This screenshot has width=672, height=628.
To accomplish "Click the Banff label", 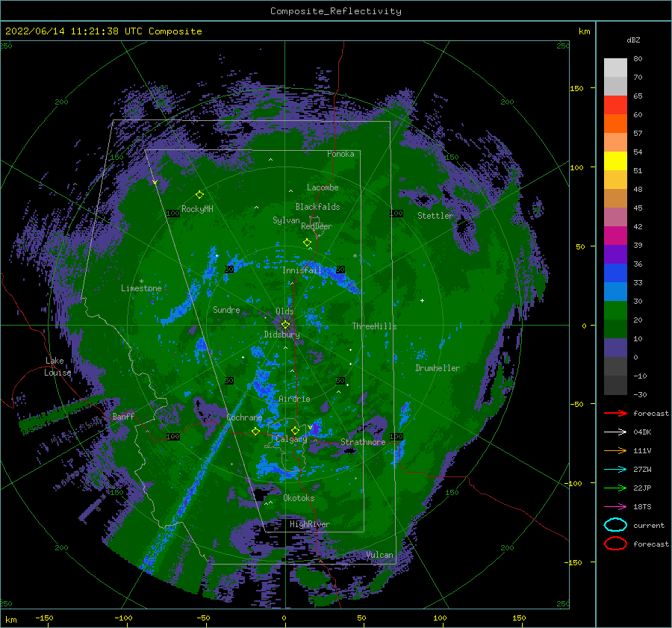I will pyautogui.click(x=123, y=416).
